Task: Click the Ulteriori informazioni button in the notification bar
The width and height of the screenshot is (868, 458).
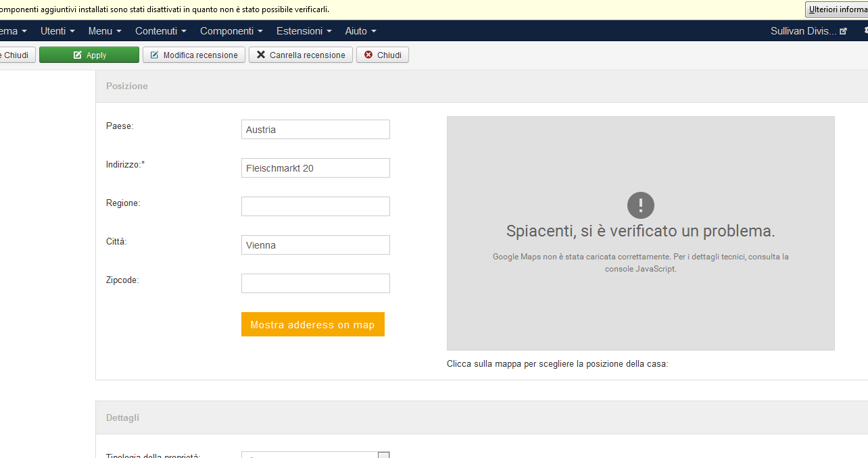Action: pos(837,9)
